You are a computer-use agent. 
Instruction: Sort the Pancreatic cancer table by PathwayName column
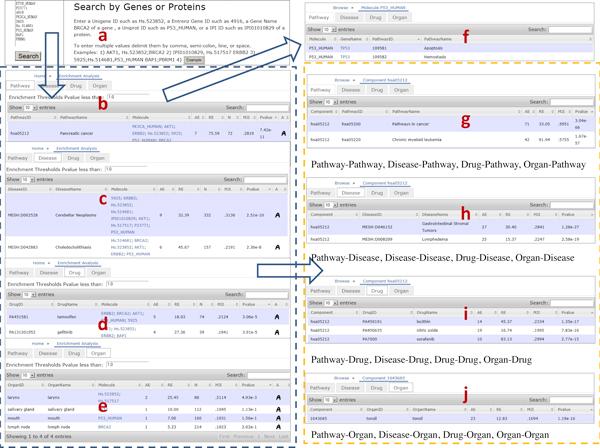point(73,117)
